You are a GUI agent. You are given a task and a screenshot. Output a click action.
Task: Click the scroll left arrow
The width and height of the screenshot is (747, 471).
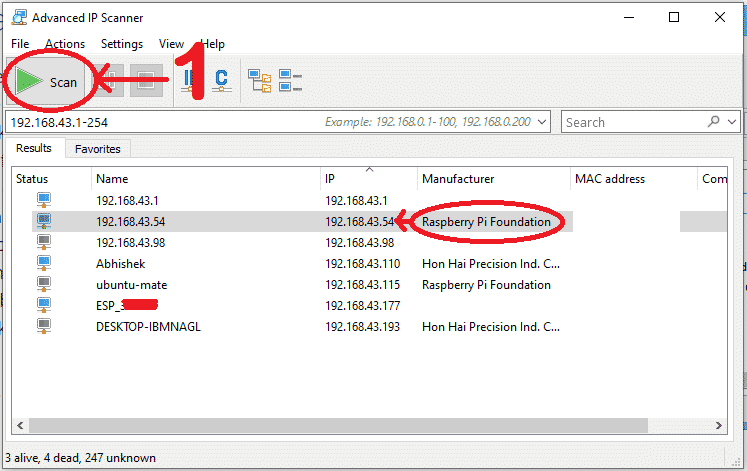click(x=20, y=425)
